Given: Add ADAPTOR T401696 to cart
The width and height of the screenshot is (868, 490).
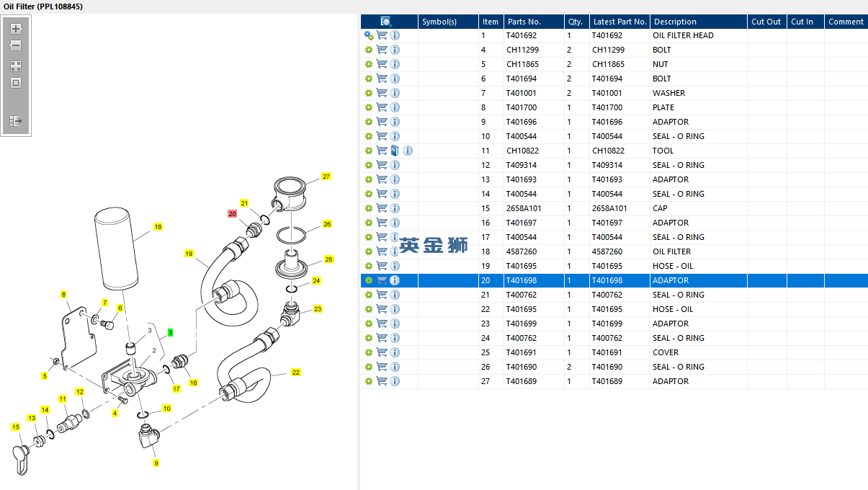Looking at the screenshot, I should pyautogui.click(x=382, y=122).
